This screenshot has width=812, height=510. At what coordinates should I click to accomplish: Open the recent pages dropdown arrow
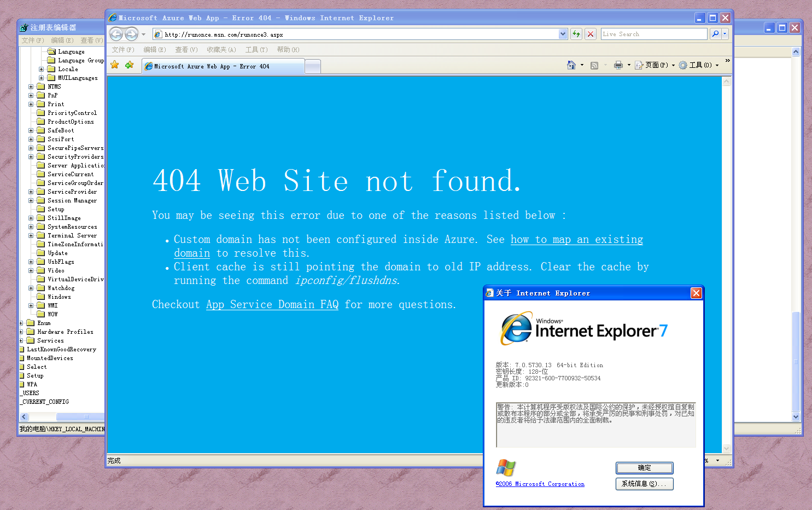click(144, 34)
